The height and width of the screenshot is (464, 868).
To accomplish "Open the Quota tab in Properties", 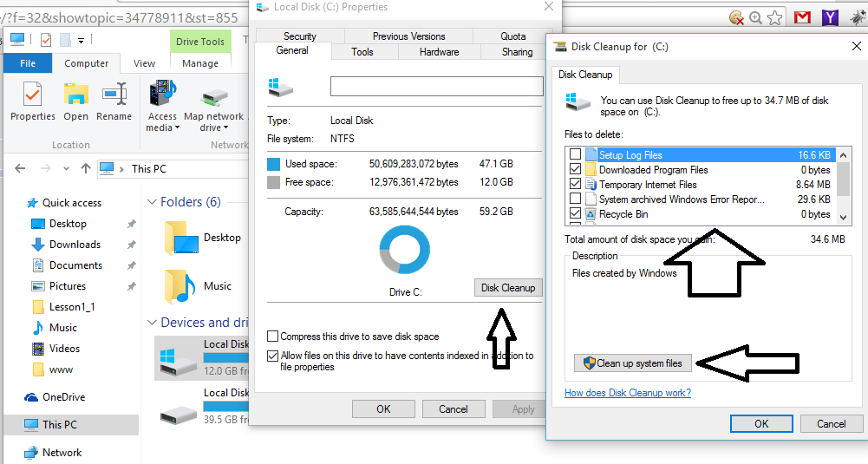I will click(x=513, y=36).
